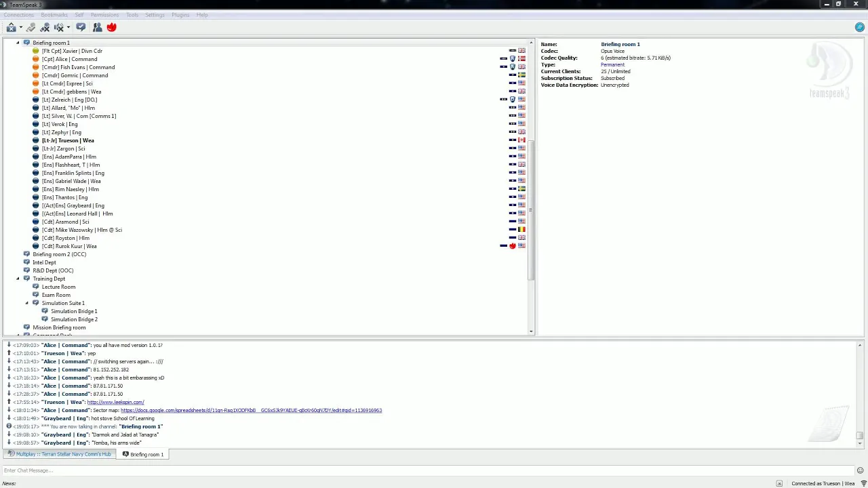Click the red flame plugin toolbar icon
The width and height of the screenshot is (868, 488).
click(112, 27)
